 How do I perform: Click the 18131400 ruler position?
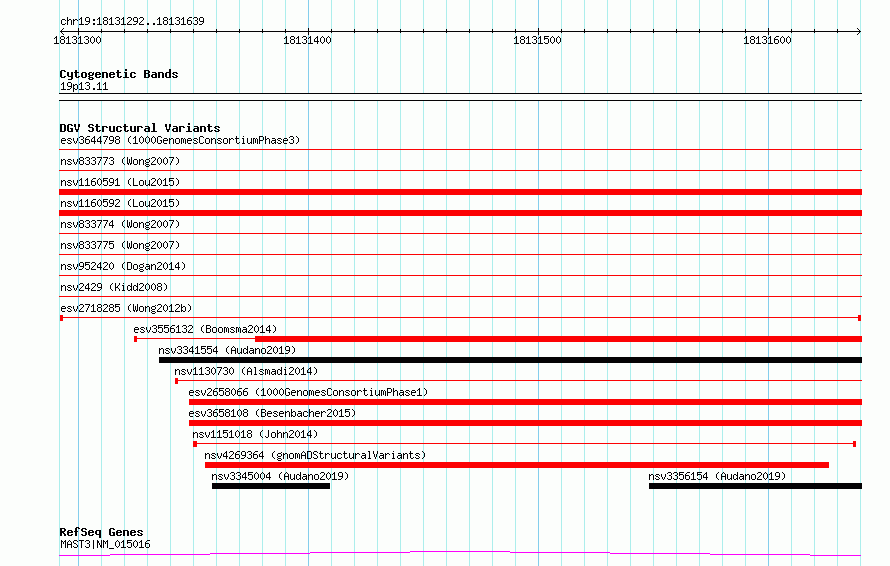click(307, 40)
